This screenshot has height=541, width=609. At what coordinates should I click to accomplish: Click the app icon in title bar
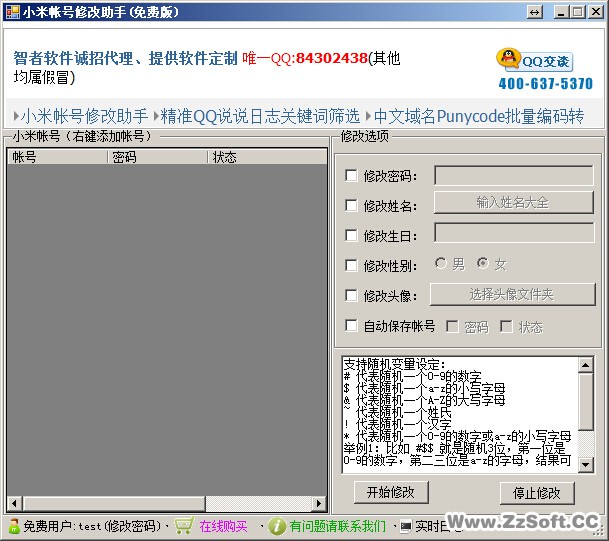[x=12, y=12]
